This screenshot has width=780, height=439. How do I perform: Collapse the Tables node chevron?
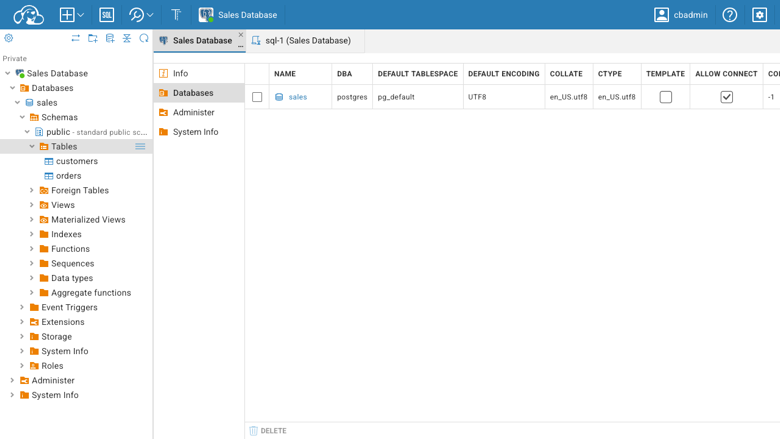pos(32,147)
